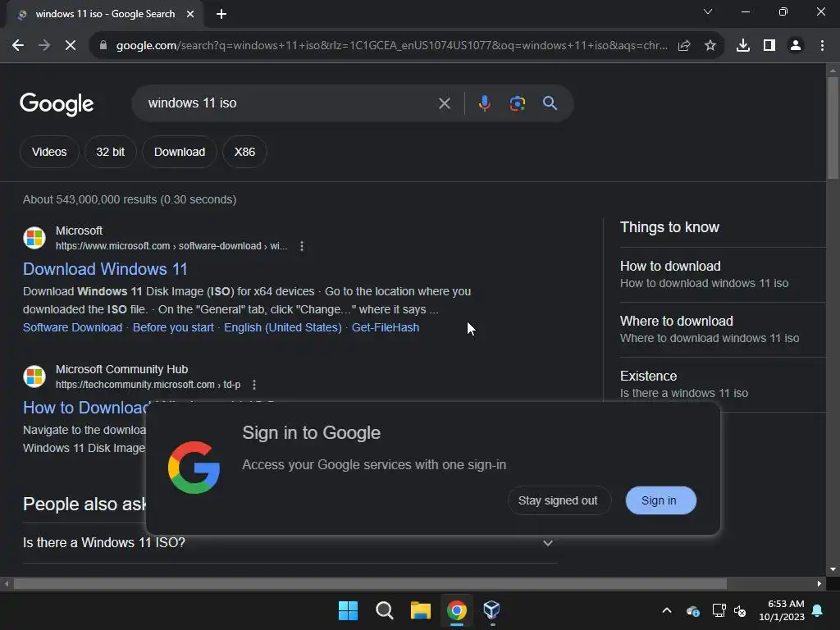Open the Chrome profile avatar icon
The width and height of the screenshot is (840, 630).
[x=796, y=46]
